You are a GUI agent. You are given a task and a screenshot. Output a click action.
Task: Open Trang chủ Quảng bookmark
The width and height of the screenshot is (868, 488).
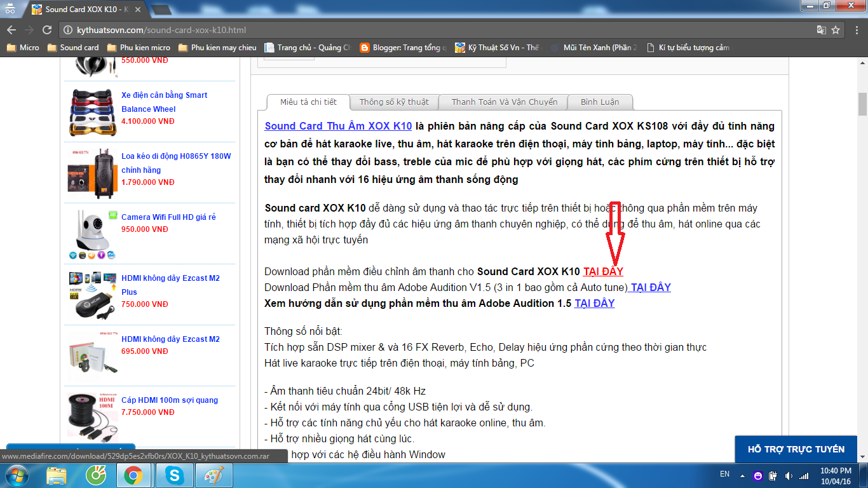pyautogui.click(x=308, y=48)
